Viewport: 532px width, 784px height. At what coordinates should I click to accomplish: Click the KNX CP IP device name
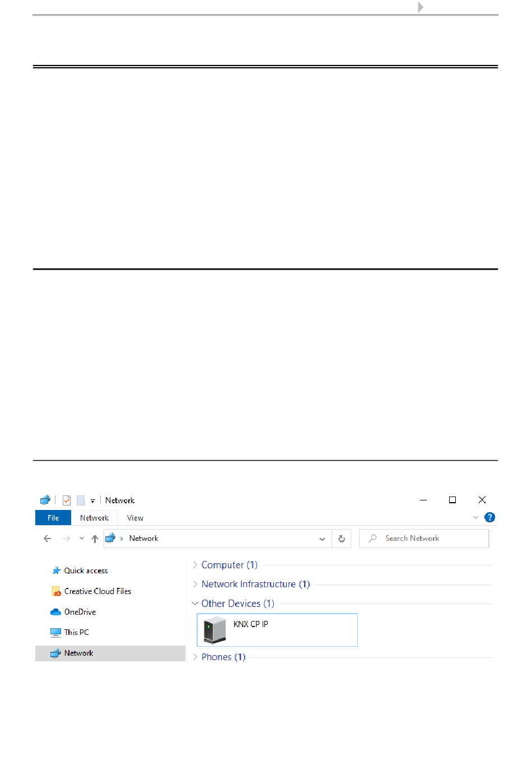pos(251,624)
